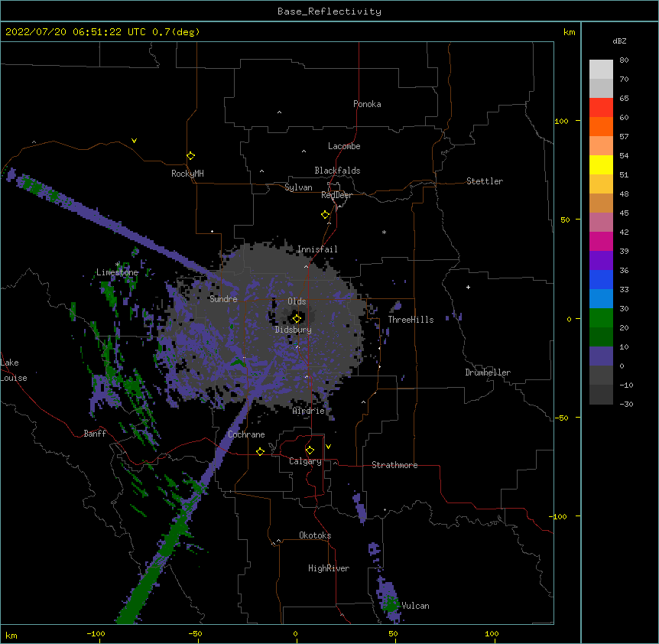Select the Lacombe city label
The height and width of the screenshot is (644, 659).
click(344, 146)
